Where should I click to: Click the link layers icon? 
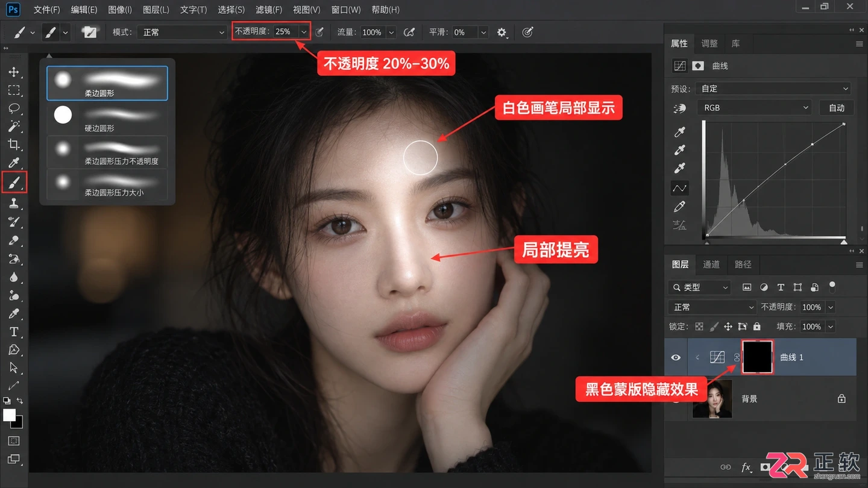tap(726, 468)
